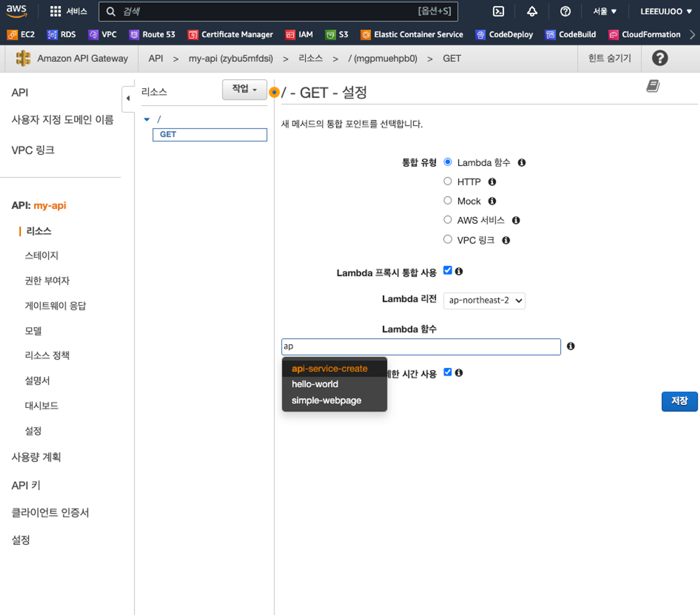
Task: Select the VPC 링크 integration type radio
Action: (448, 239)
